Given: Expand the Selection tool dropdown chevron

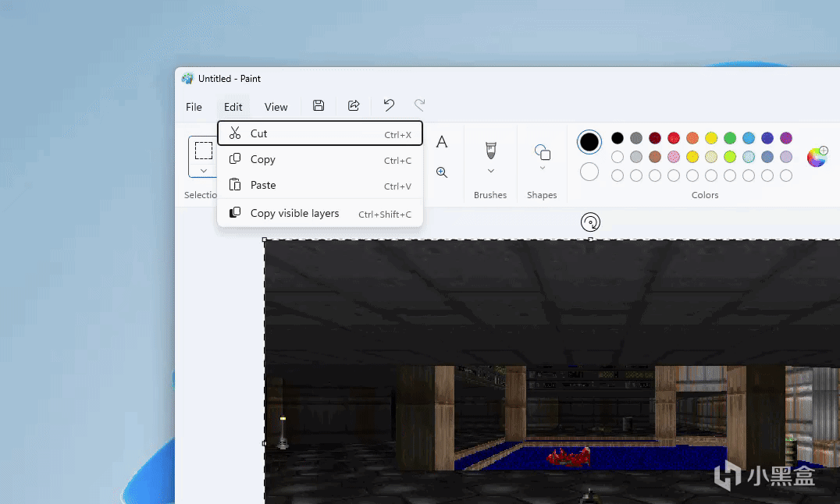Looking at the screenshot, I should pos(204,171).
